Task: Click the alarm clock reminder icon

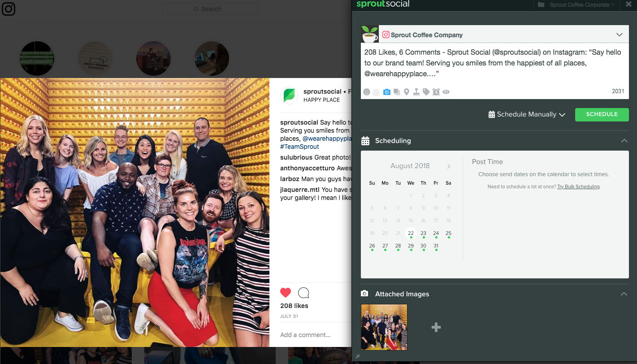Action: coord(436,92)
